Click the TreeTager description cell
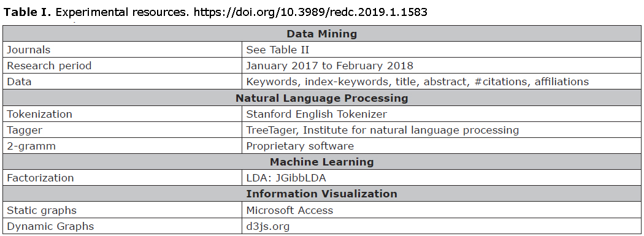The image size is (644, 236). click(441, 130)
